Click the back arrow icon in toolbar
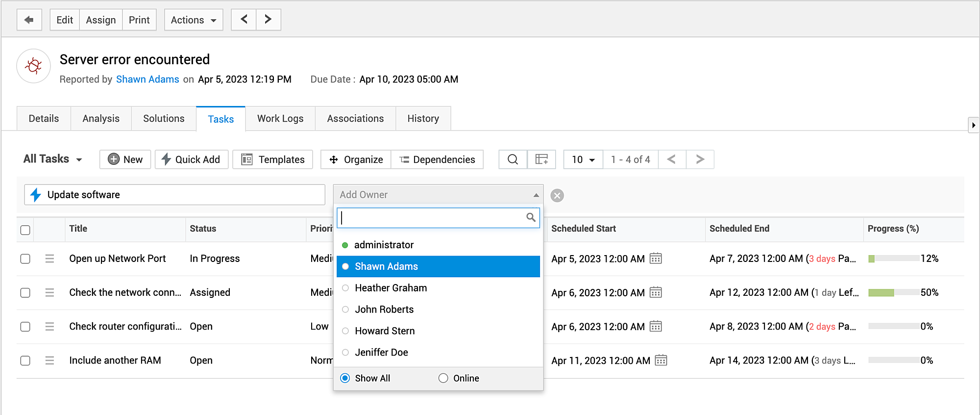The width and height of the screenshot is (980, 415). (29, 20)
